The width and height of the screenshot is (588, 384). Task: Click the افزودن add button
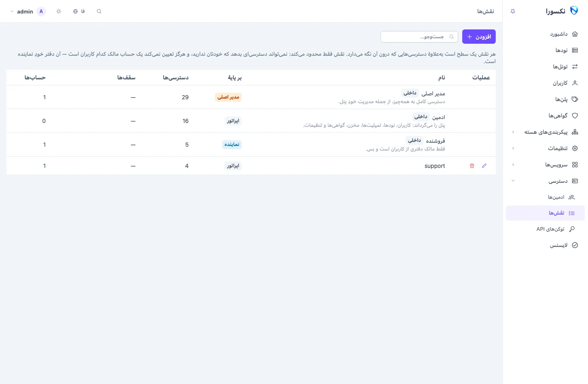tap(479, 37)
